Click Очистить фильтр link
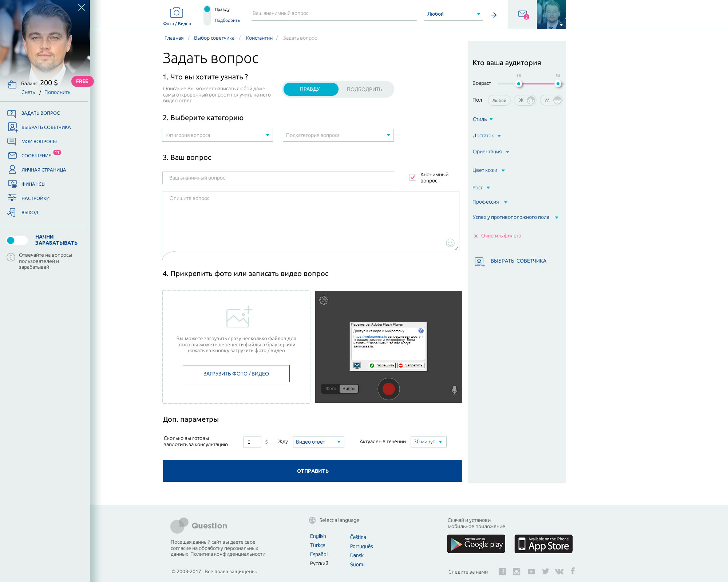This screenshot has height=582, width=728. 501,236
